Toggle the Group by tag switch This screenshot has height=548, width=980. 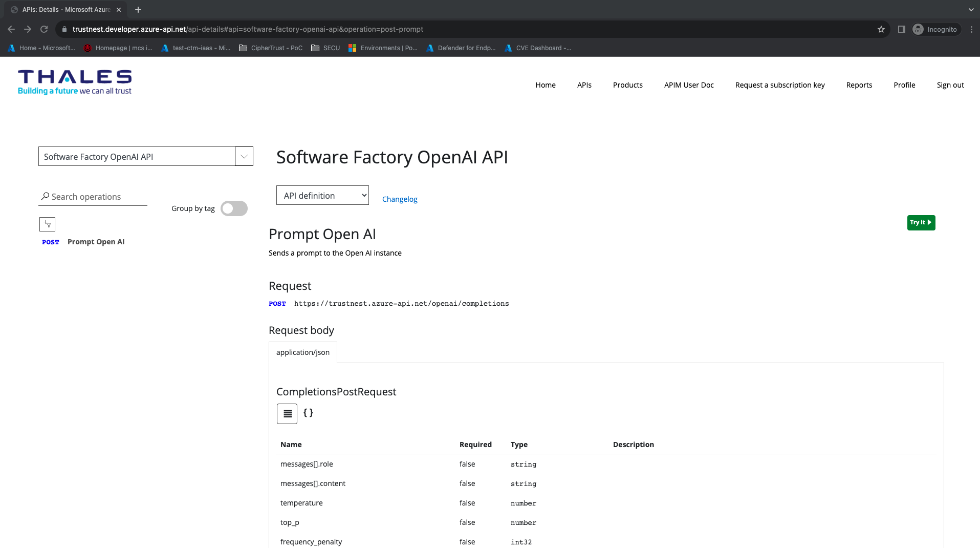234,208
